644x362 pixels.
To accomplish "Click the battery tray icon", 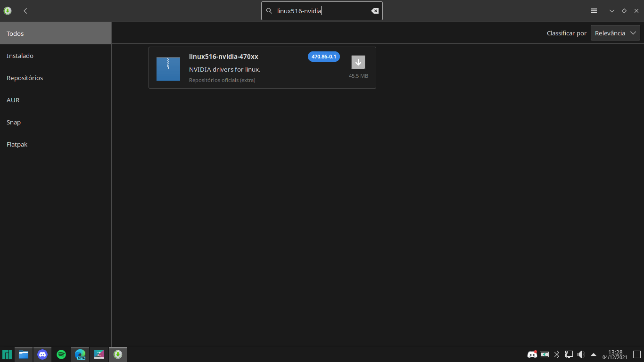I will point(545,354).
